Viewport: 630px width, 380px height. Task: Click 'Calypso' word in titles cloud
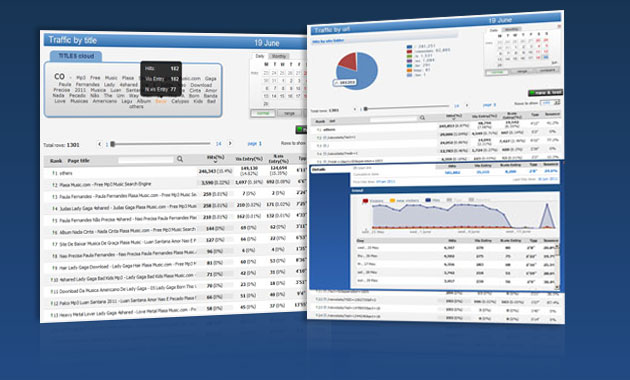coord(180,101)
